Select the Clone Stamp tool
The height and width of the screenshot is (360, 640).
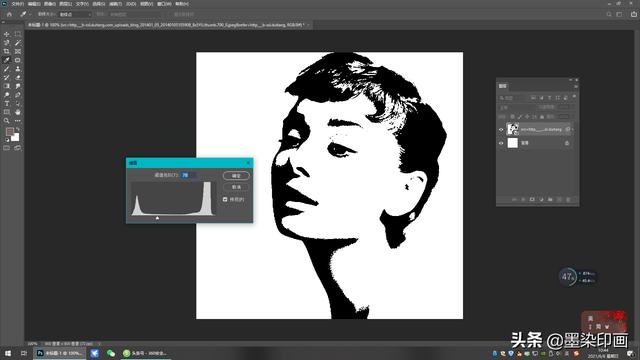(18, 69)
